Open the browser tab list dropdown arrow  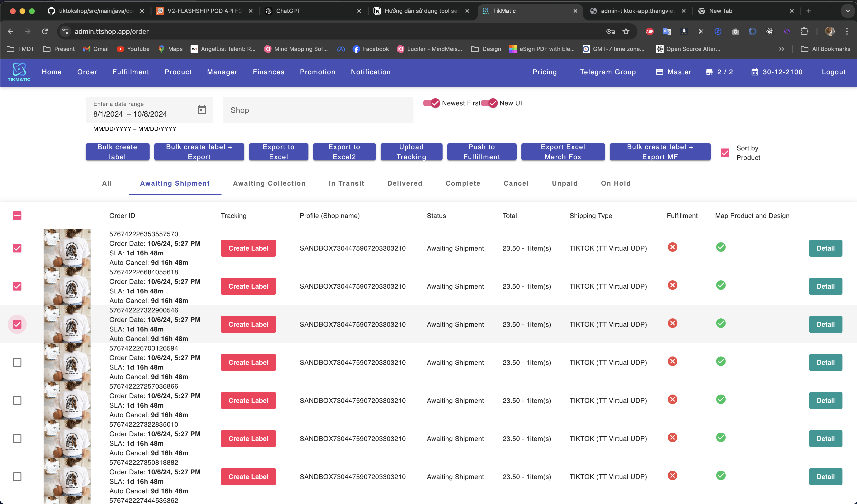pos(847,11)
